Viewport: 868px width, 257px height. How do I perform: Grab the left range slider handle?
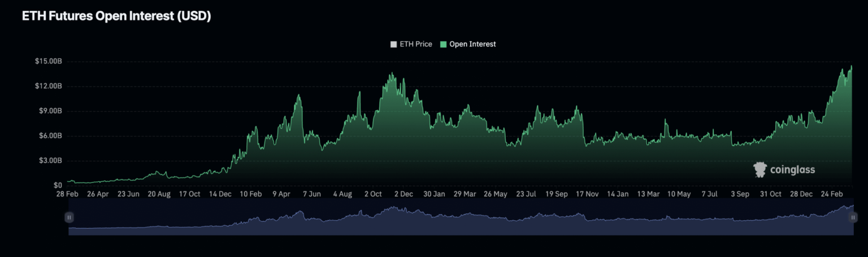pos(69,217)
